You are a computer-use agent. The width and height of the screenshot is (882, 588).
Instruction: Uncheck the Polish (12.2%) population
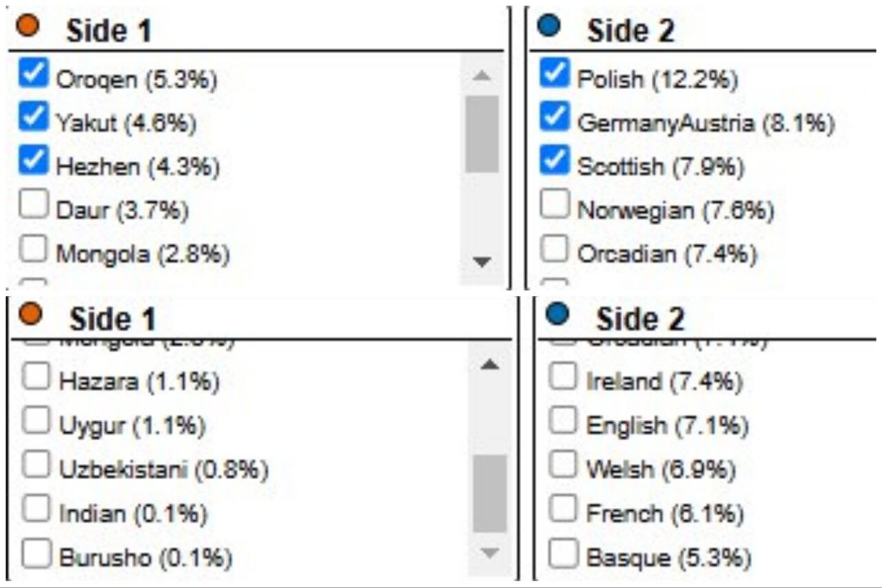pos(554,72)
